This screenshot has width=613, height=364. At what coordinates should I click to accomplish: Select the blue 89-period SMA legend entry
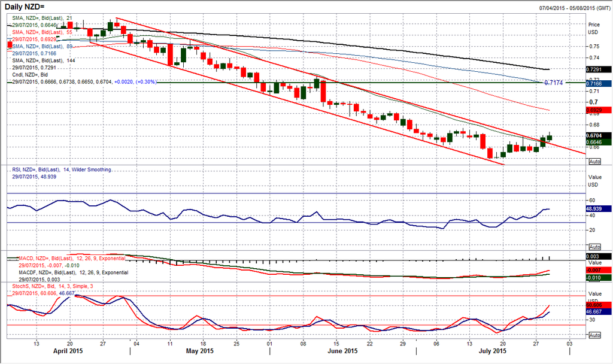point(43,46)
